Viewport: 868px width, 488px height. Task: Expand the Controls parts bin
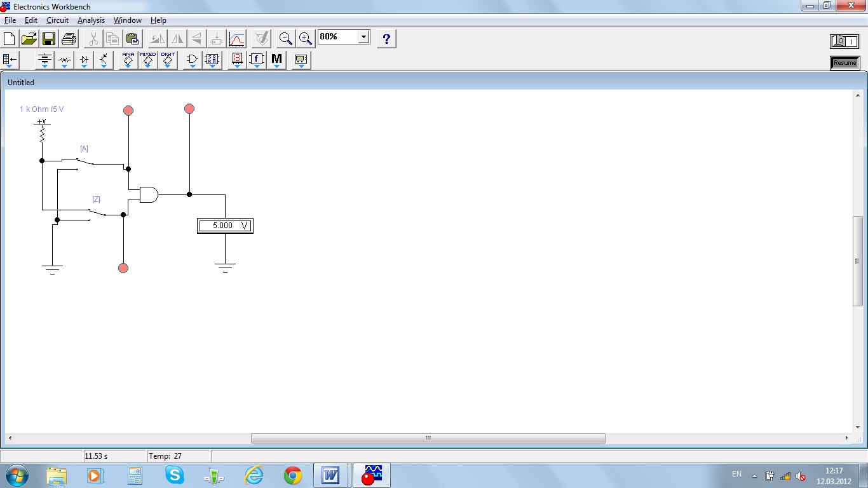(257, 60)
